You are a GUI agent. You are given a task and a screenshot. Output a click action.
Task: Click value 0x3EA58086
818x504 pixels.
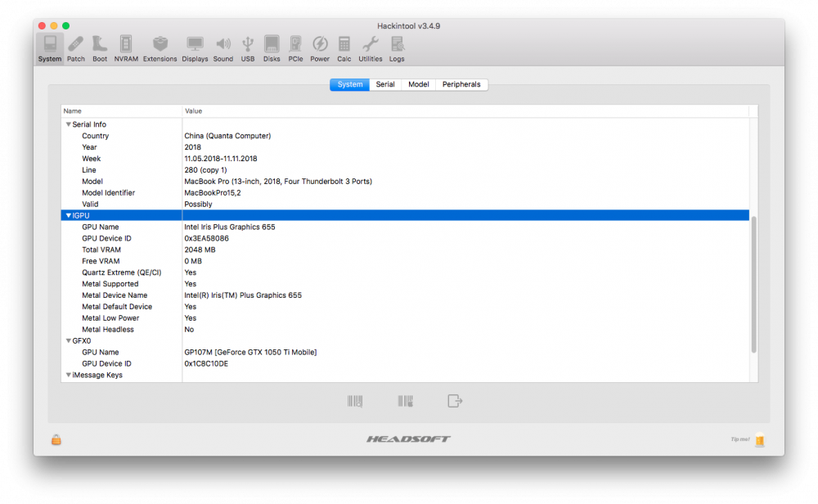coord(206,238)
